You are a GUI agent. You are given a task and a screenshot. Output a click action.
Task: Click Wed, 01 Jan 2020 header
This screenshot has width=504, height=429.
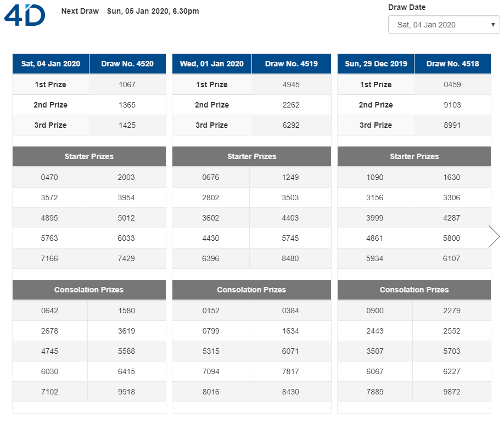tap(212, 64)
